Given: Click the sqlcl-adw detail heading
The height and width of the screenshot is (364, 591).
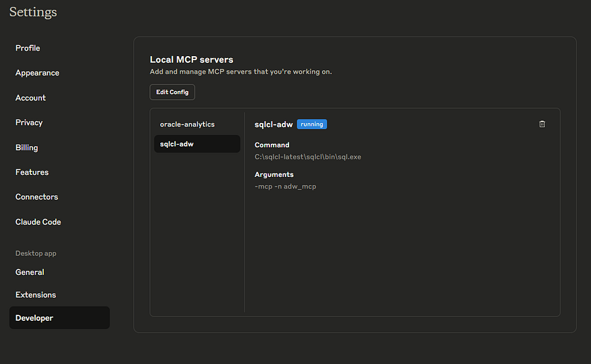Looking at the screenshot, I should (274, 124).
